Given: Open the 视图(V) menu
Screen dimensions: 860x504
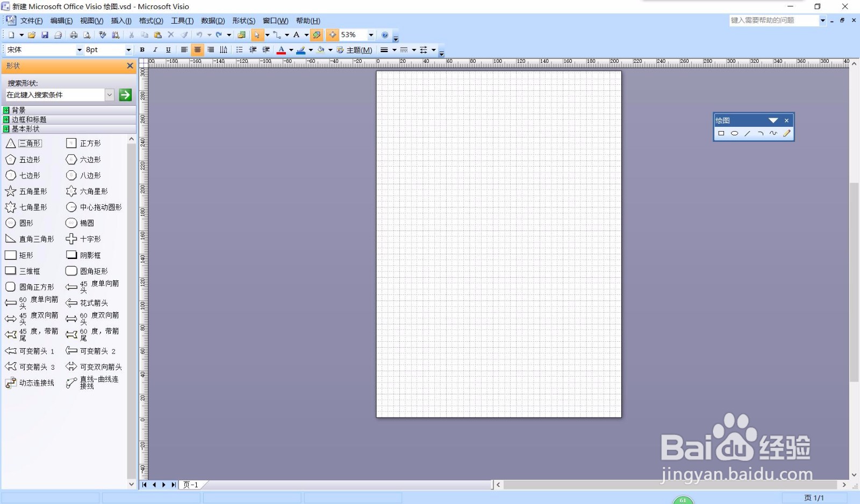Looking at the screenshot, I should pos(91,21).
